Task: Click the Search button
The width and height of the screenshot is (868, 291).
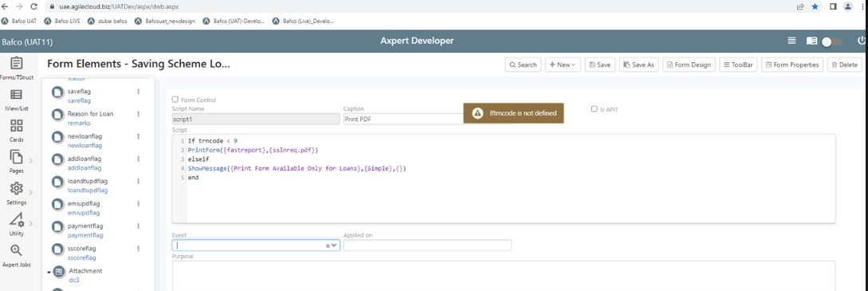Action: 523,65
